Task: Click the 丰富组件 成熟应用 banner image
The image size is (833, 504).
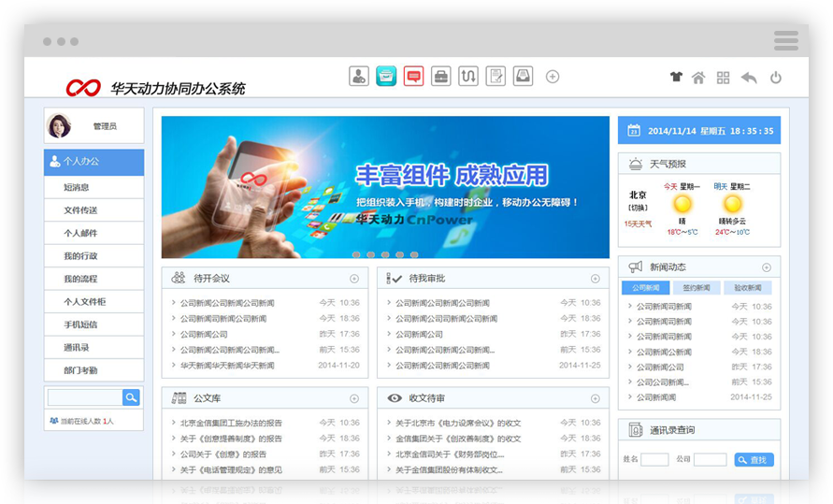Action: pyautogui.click(x=385, y=187)
